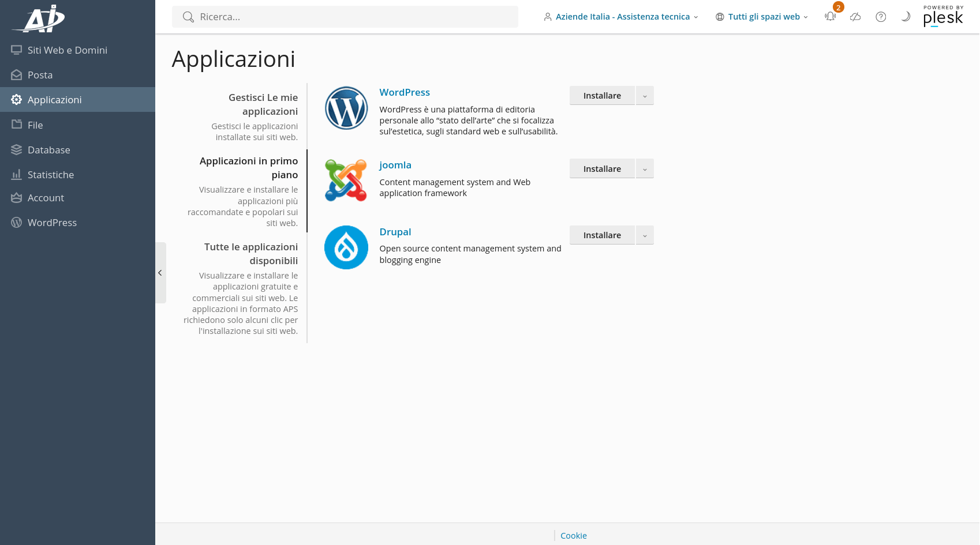
Task: Click the Applicazioni page heading
Action: pos(234,59)
